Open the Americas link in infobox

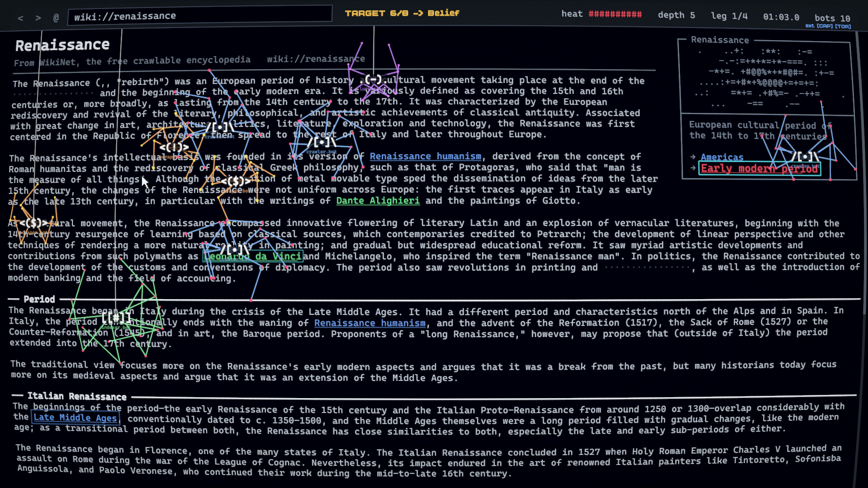tap(722, 157)
